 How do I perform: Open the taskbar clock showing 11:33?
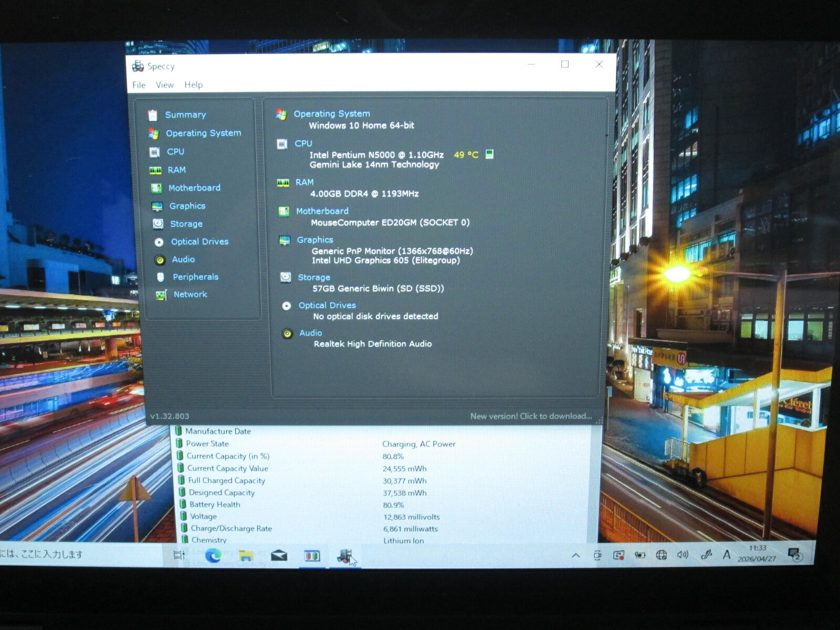pyautogui.click(x=757, y=553)
